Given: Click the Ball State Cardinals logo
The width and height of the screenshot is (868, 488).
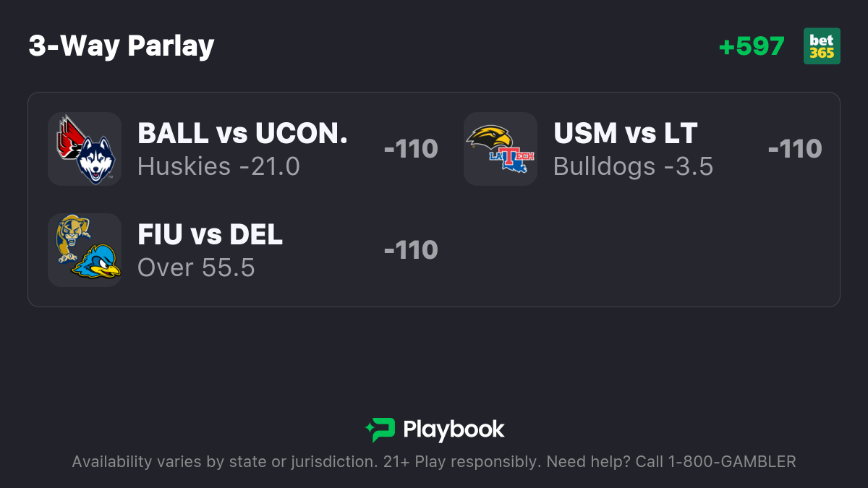Looking at the screenshot, I should [x=72, y=137].
